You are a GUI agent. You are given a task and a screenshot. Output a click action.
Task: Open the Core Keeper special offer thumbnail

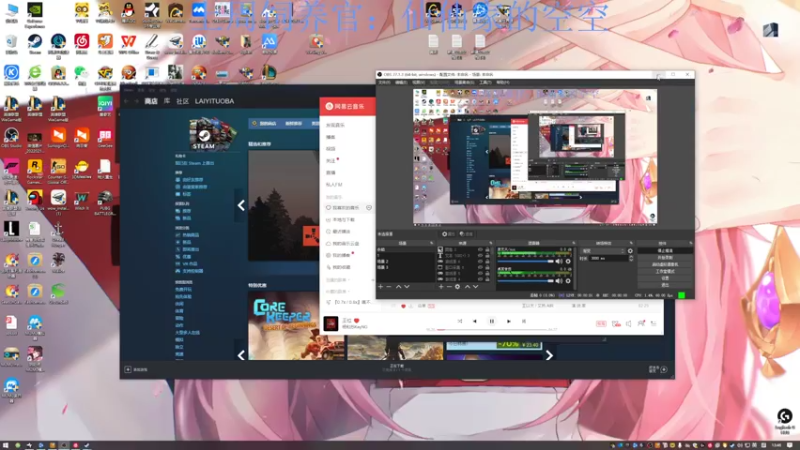[296, 326]
